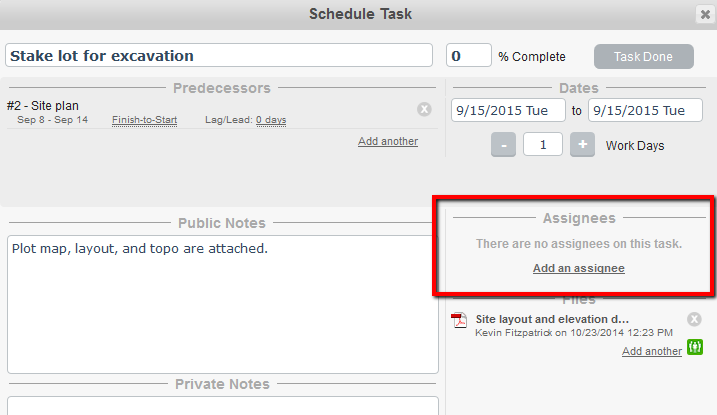Increase work days with plus button
The width and height of the screenshot is (717, 415).
(x=582, y=145)
